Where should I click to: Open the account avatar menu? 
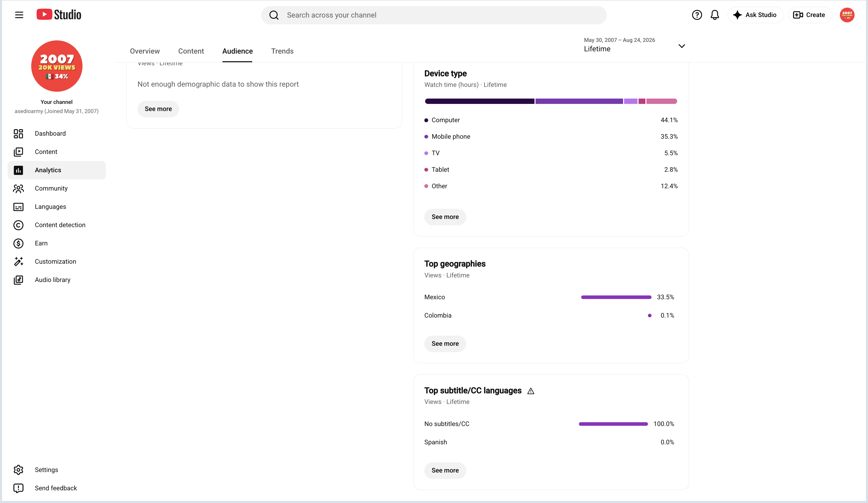[x=847, y=15]
